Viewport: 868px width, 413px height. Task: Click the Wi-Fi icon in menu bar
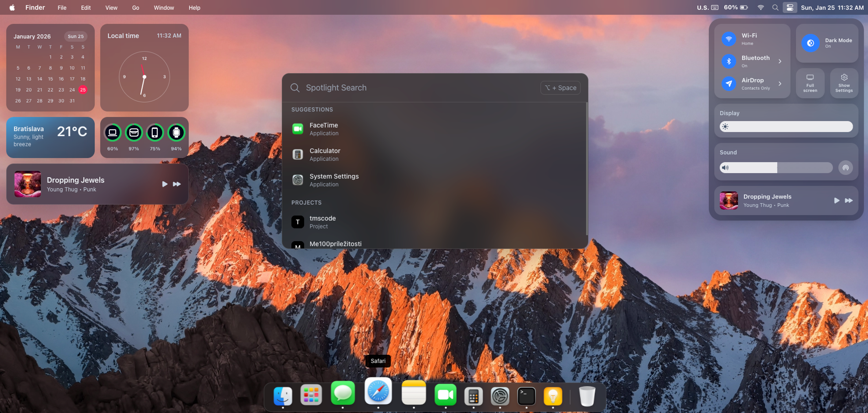pos(760,8)
